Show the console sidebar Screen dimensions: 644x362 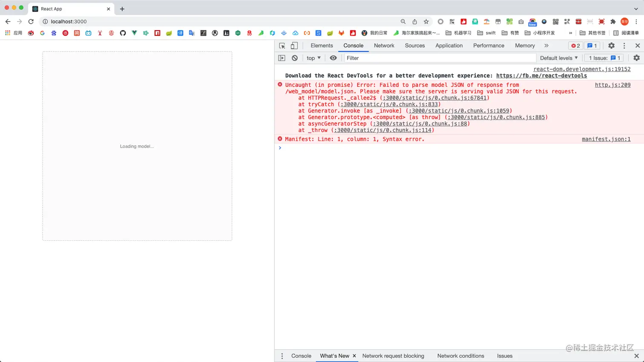click(x=282, y=58)
